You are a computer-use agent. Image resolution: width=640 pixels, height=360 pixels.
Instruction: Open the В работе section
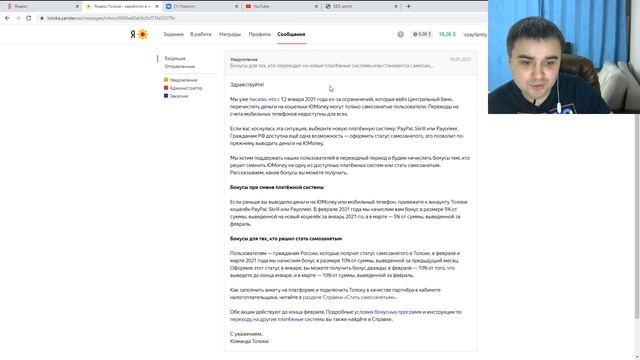pos(201,34)
